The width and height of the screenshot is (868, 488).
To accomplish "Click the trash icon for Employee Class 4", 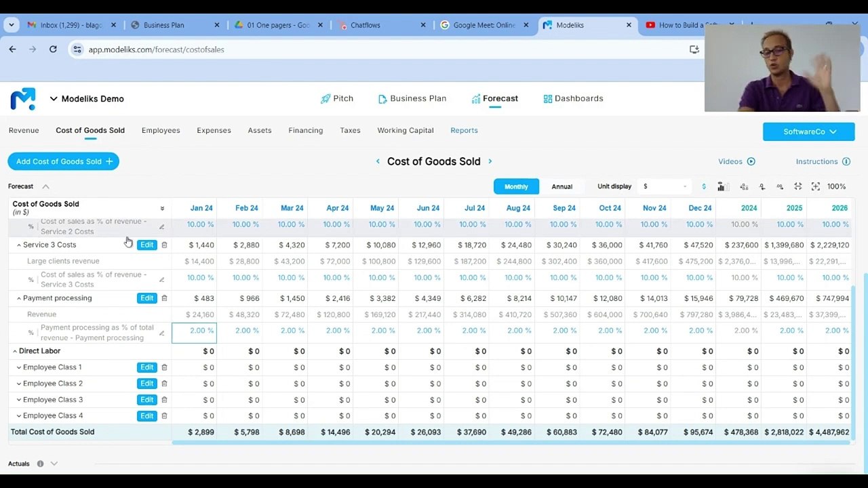I will click(x=164, y=416).
